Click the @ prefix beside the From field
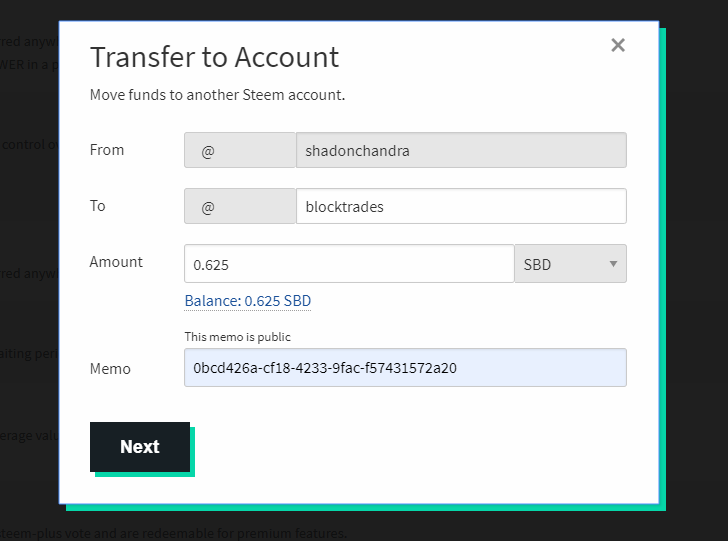728x541 pixels. pyautogui.click(x=240, y=150)
